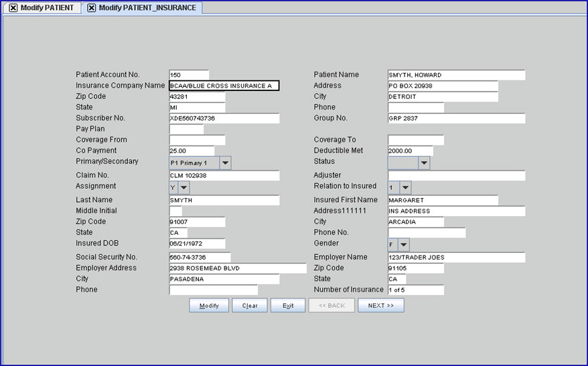Image resolution: width=588 pixels, height=366 pixels.
Task: Edit the Patient Name field SMYTH, HOWARD
Action: (x=456, y=75)
